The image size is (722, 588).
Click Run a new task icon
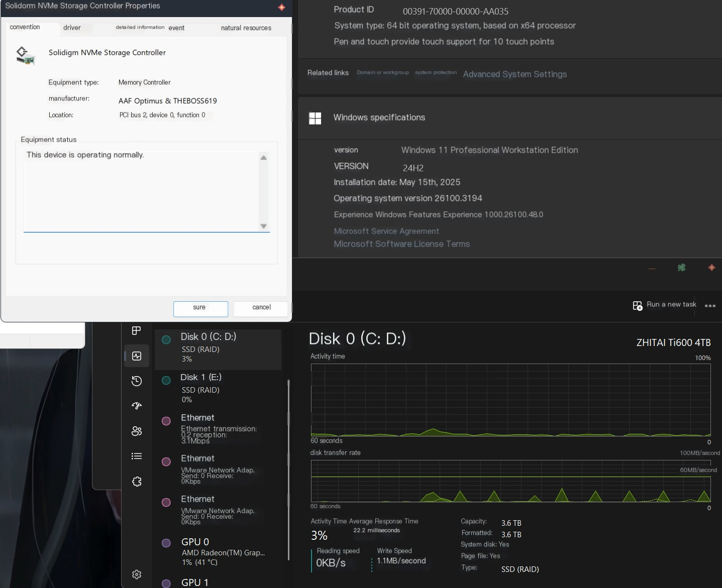[638, 305]
